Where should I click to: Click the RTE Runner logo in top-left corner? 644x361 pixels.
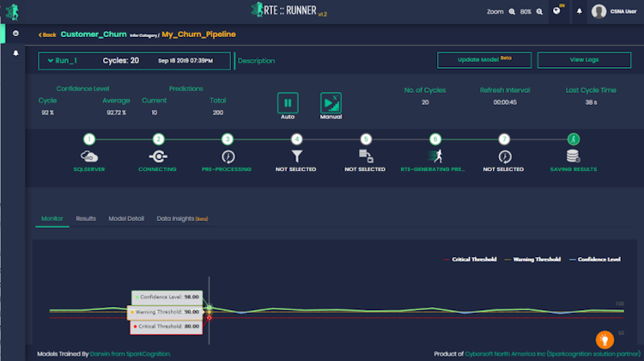pyautogui.click(x=12, y=12)
